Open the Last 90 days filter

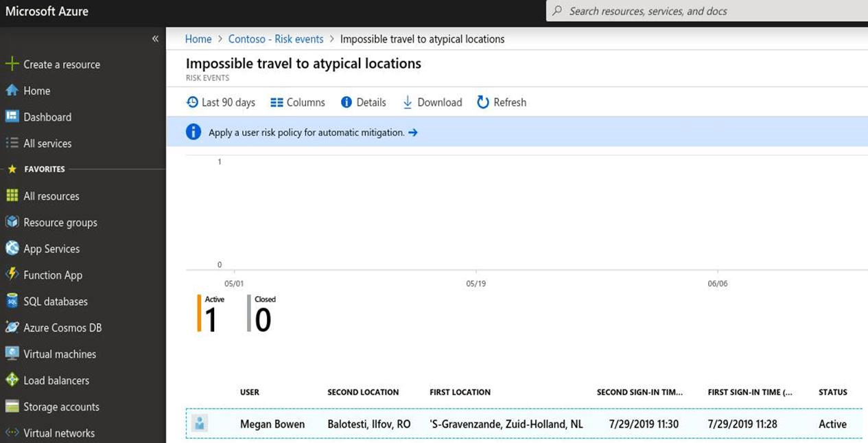point(221,102)
